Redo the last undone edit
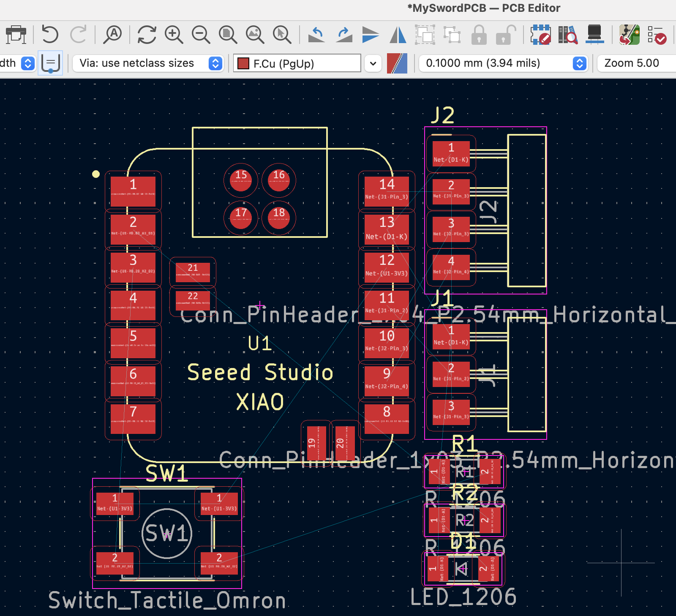 (78, 35)
